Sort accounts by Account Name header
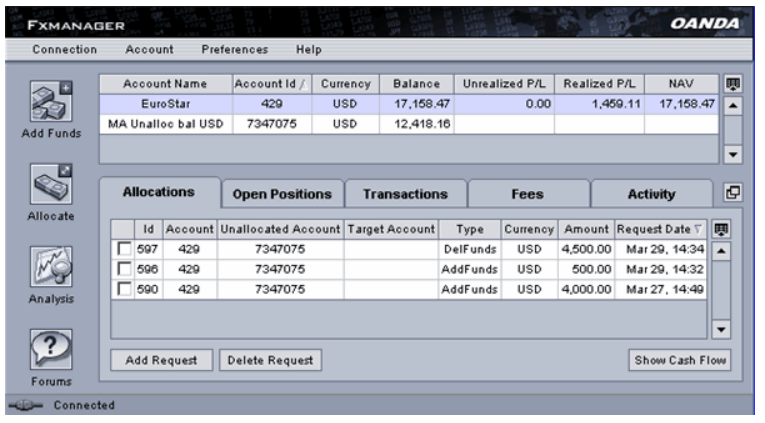This screenshot has width=765, height=423. [x=166, y=84]
